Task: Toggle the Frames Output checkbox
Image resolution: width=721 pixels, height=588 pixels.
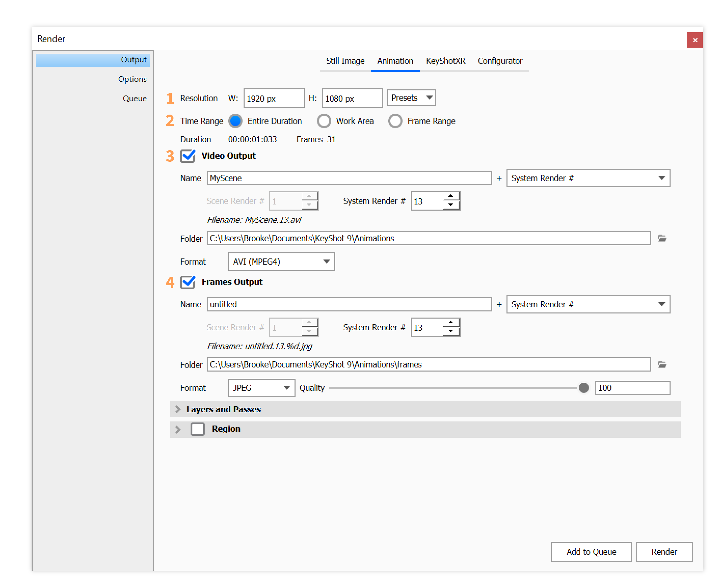Action: click(x=187, y=282)
